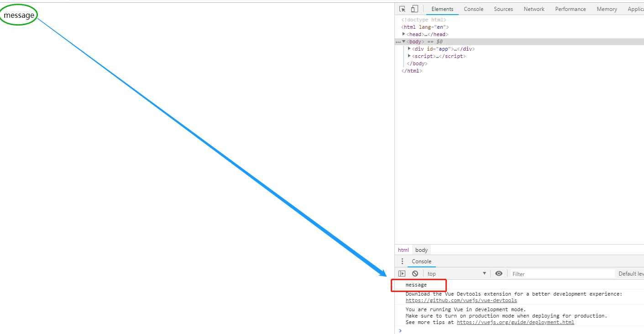The height and width of the screenshot is (334, 644).
Task: Select the Console drawer tab
Action: (421, 261)
